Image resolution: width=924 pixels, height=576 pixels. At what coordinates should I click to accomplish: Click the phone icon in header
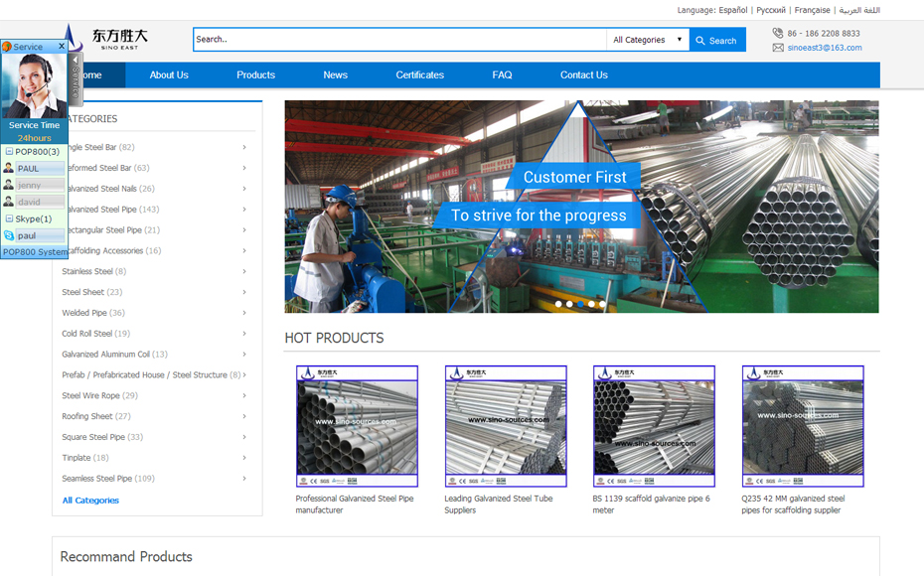(x=778, y=33)
